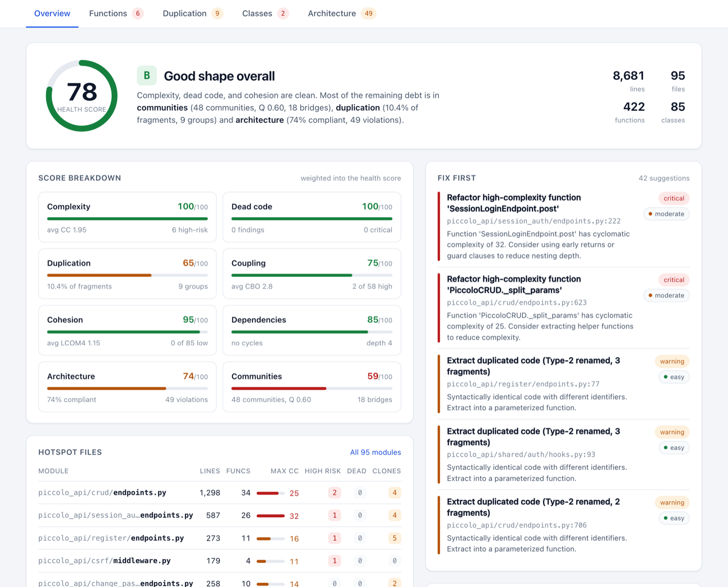Click the 422 functions stat
The height and width of the screenshot is (587, 728).
pos(629,112)
